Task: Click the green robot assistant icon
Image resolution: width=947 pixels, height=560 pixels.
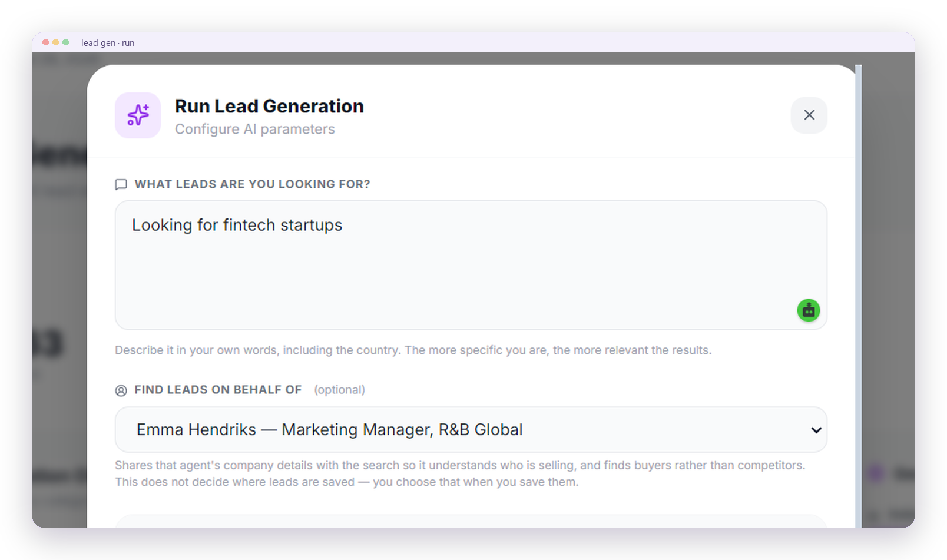Action: coord(808,310)
